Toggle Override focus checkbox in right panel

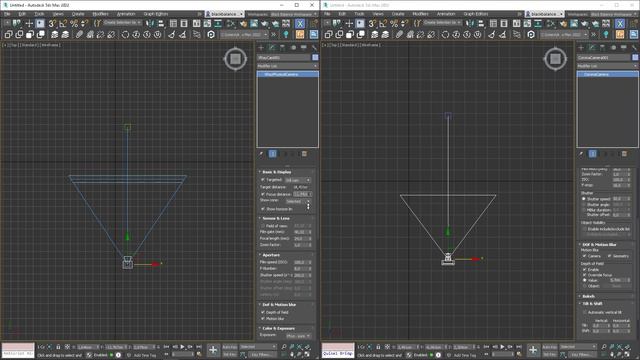[584, 275]
